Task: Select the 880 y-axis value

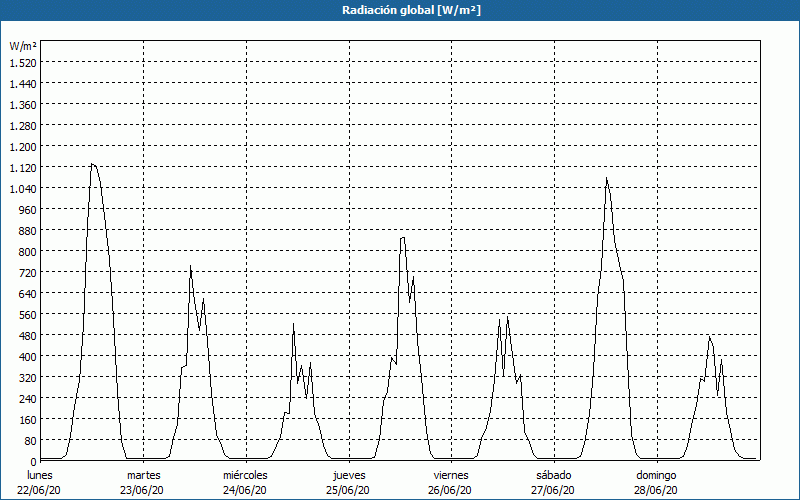Action: pyautogui.click(x=28, y=231)
